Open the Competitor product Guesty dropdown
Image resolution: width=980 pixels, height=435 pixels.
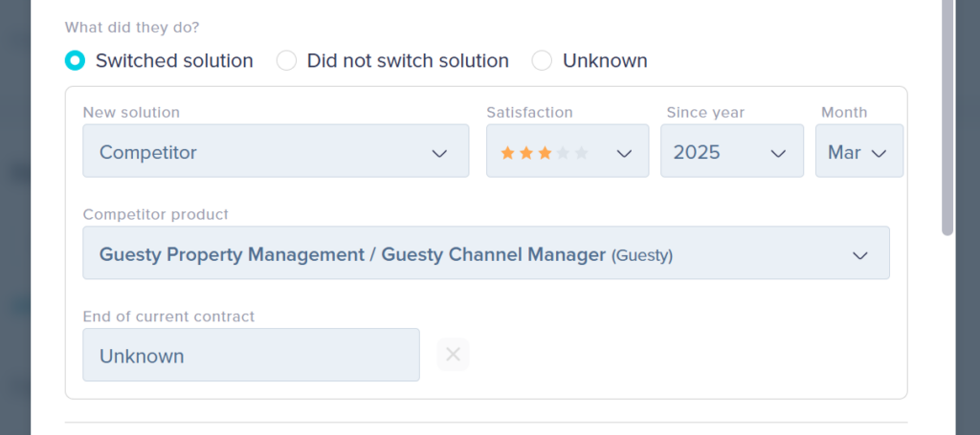pos(485,253)
